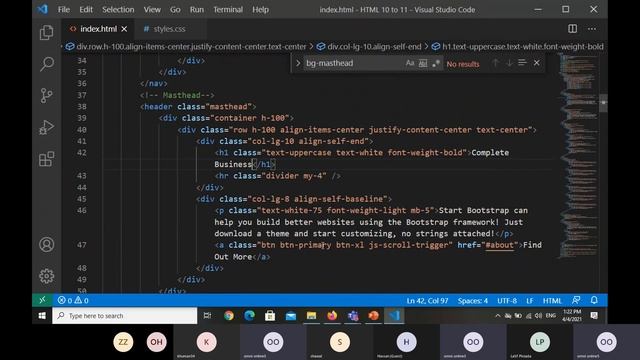Click the feedback icon in status bar
The height and width of the screenshot is (360, 640).
pyautogui.click(x=576, y=300)
